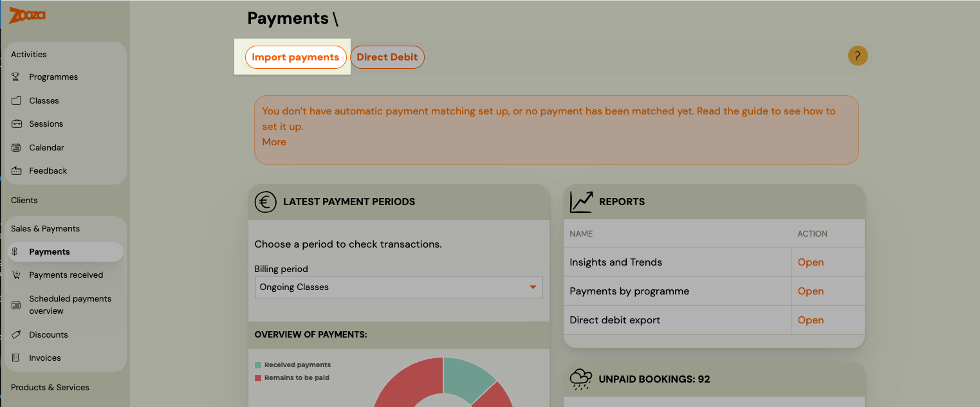Click the Reports chart icon
980x407 pixels.
[x=581, y=201]
